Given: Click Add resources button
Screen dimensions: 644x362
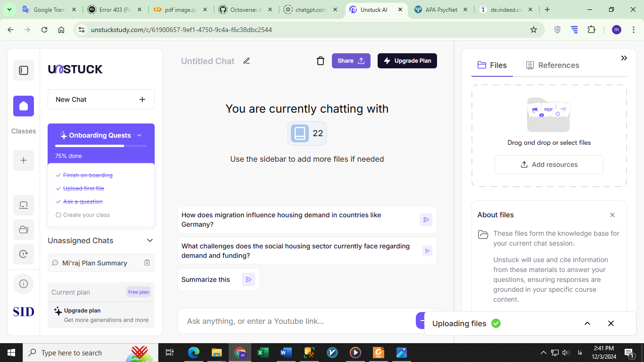Looking at the screenshot, I should pyautogui.click(x=549, y=165).
